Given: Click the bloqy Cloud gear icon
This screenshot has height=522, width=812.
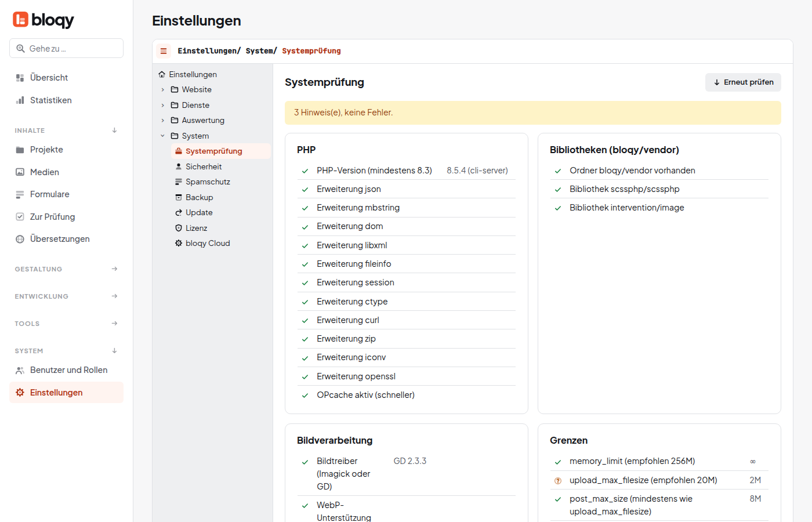Looking at the screenshot, I should click(179, 243).
